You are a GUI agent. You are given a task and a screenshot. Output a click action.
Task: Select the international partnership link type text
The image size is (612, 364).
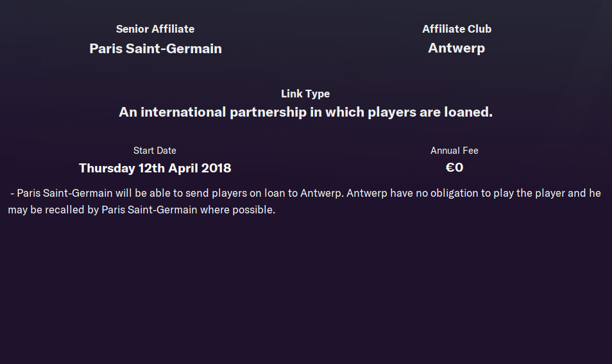point(305,112)
